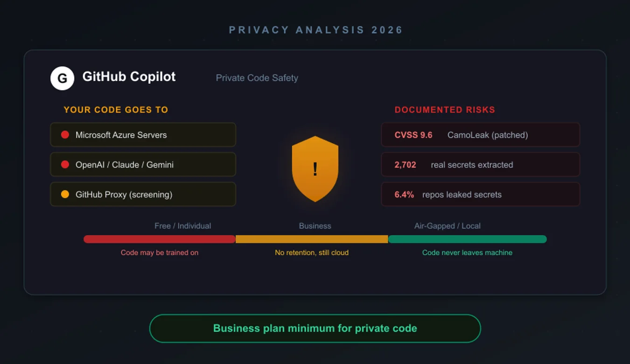The height and width of the screenshot is (364, 630).
Task: Click the Private Code Safety label
Action: [x=257, y=78]
